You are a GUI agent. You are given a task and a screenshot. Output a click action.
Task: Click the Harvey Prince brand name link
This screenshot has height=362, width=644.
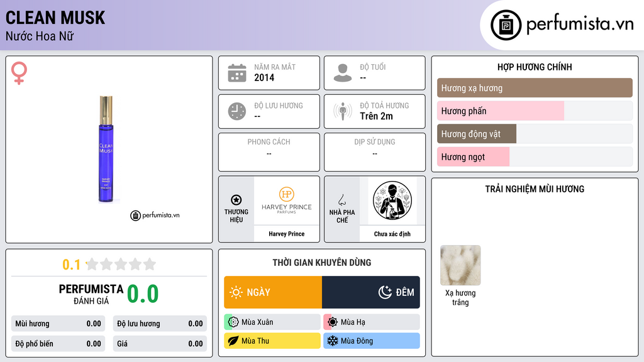[287, 234]
